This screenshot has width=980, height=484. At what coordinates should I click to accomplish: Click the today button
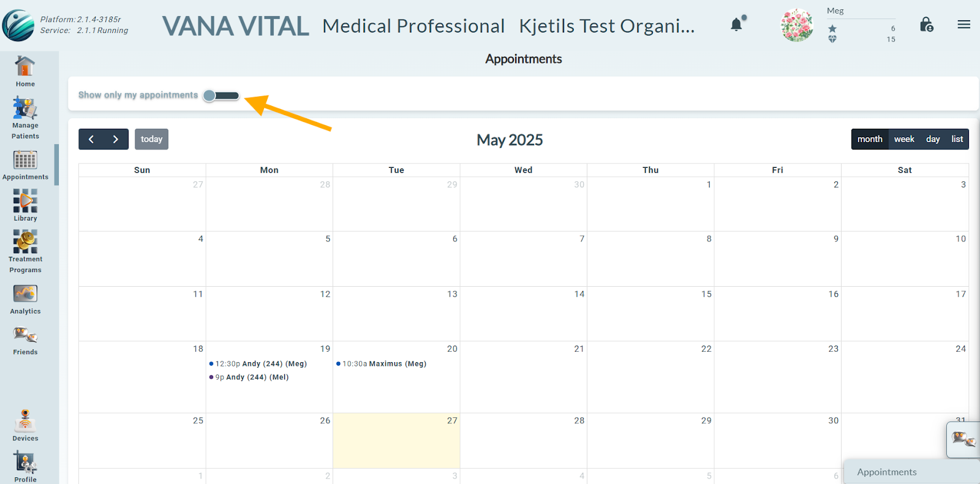151,139
